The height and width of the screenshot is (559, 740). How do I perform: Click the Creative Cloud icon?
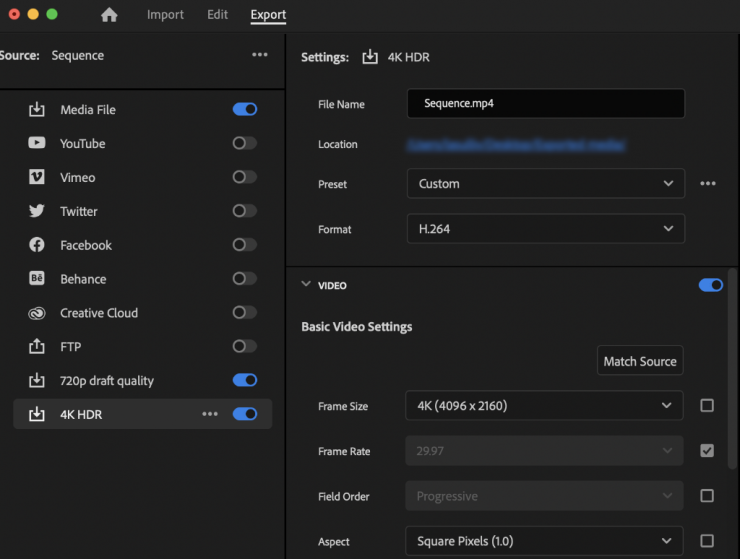[37, 313]
